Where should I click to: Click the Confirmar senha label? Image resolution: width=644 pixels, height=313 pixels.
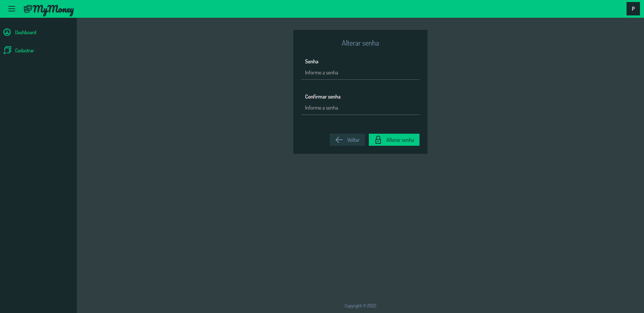[x=323, y=97]
